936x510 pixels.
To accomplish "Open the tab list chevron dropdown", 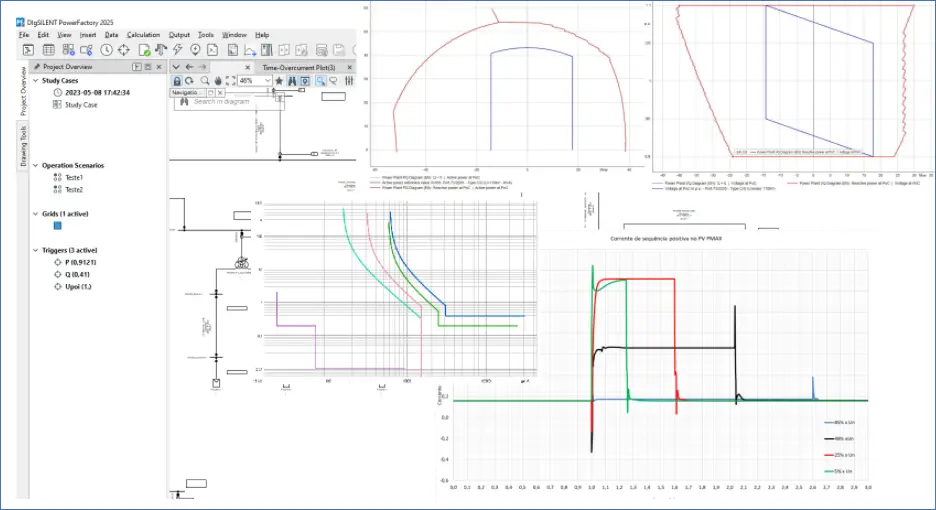I will [176, 67].
